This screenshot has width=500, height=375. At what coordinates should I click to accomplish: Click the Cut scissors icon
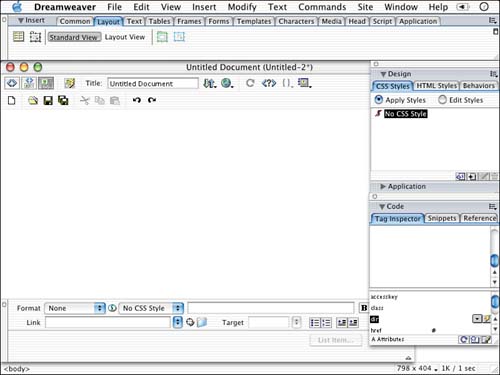85,100
